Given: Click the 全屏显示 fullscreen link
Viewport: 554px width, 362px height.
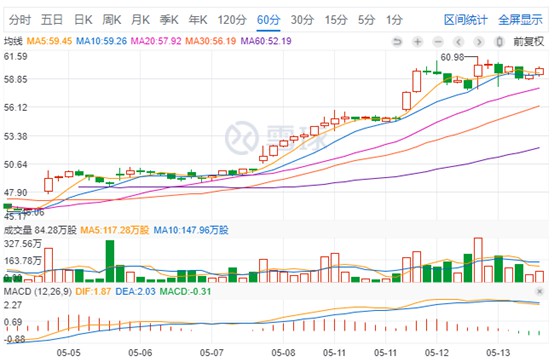Looking at the screenshot, I should click(520, 20).
